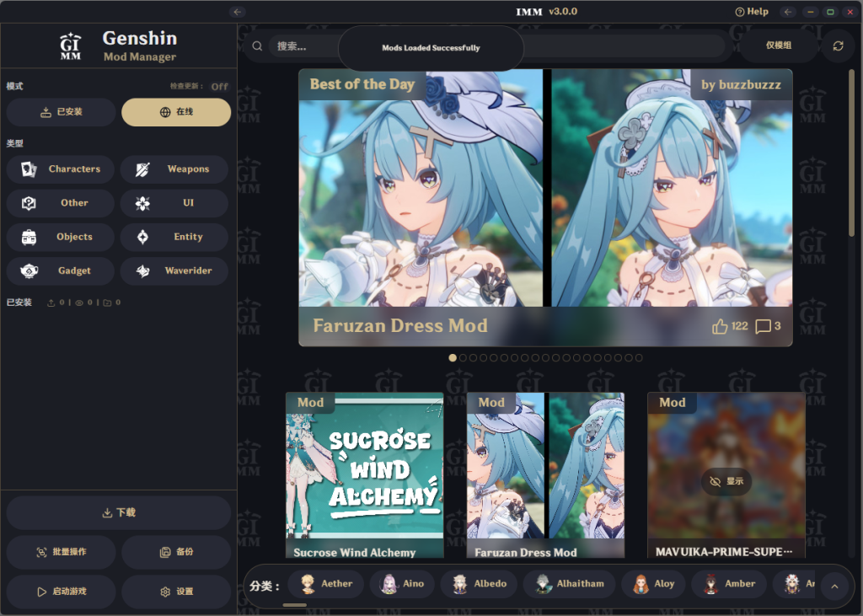Screen dimensions: 863x616
Task: Open the Help menu in the title bar
Action: pyautogui.click(x=752, y=12)
